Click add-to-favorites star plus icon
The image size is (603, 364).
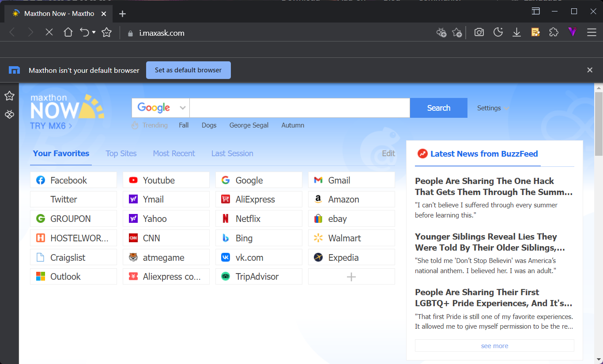(x=457, y=32)
